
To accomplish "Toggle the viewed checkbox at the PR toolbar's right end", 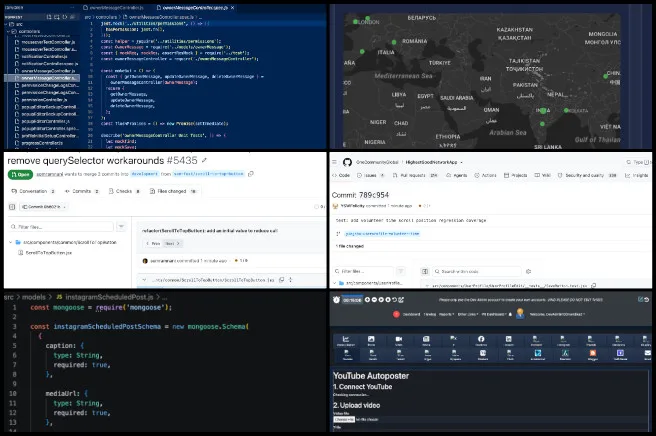I will 316,207.
